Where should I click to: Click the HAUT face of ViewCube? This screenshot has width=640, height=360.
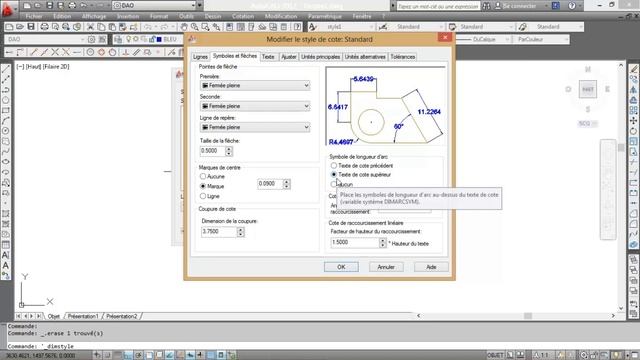(588, 89)
